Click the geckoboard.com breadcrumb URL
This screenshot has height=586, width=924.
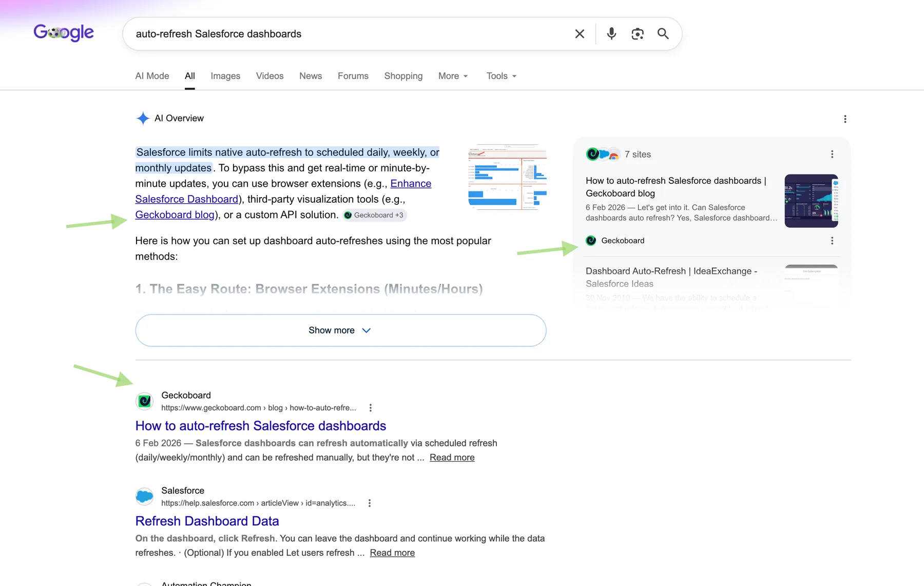[259, 408]
